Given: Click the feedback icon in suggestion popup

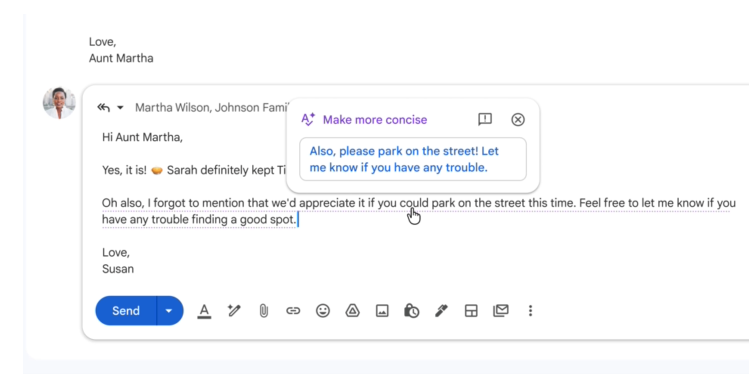Looking at the screenshot, I should (x=485, y=120).
